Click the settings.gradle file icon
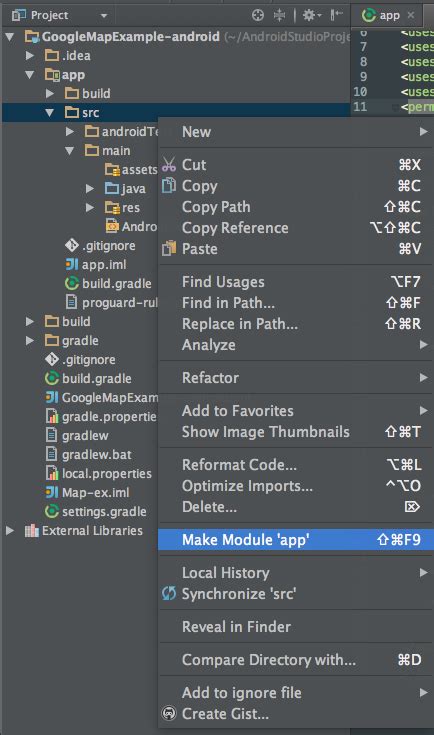The width and height of the screenshot is (434, 735). (52, 511)
